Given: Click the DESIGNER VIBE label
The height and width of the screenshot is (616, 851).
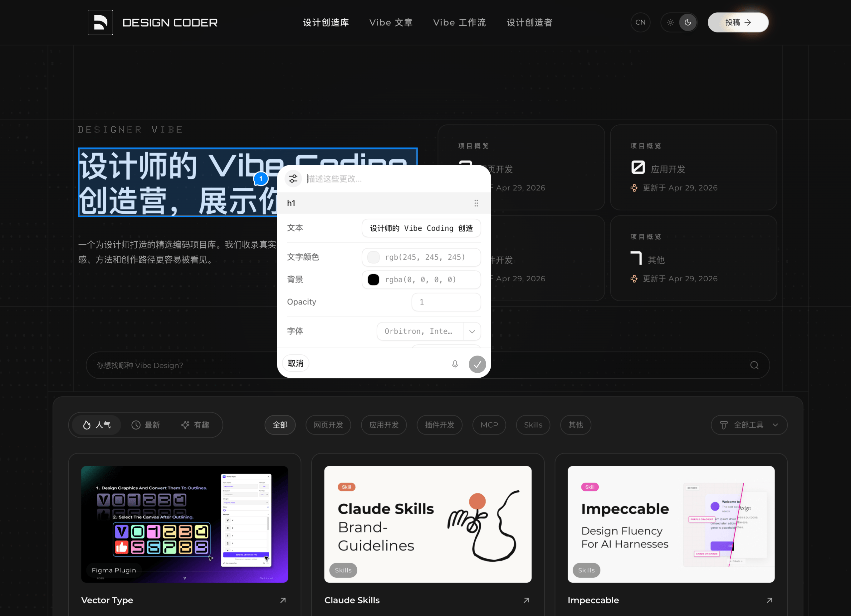Looking at the screenshot, I should tap(130, 129).
